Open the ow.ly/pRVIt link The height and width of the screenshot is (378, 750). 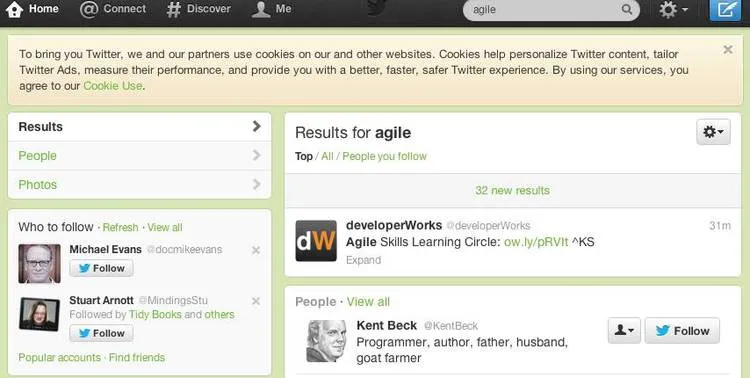pos(536,242)
